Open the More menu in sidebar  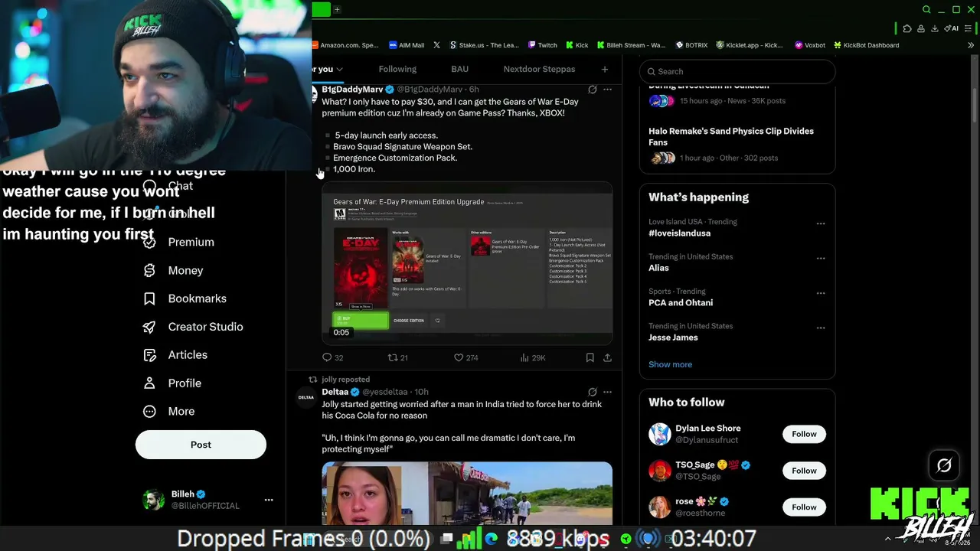[169, 412]
